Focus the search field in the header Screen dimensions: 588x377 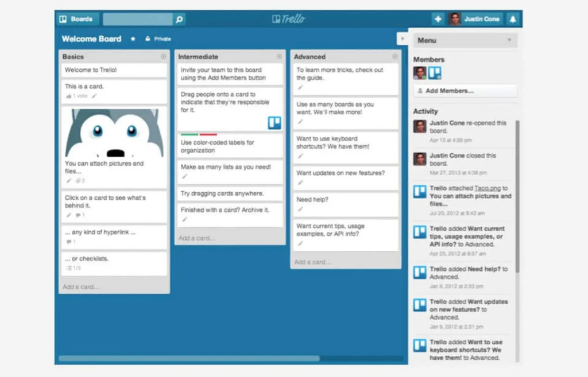click(x=138, y=19)
